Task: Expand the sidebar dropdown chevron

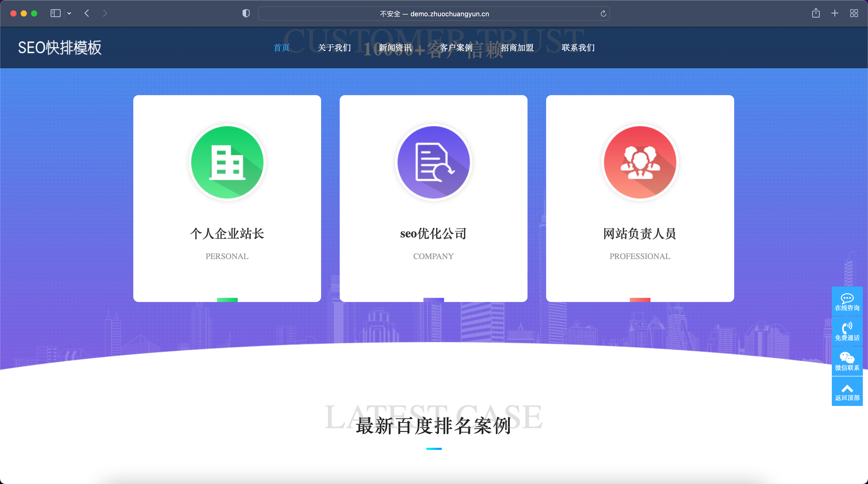Action: pos(69,13)
